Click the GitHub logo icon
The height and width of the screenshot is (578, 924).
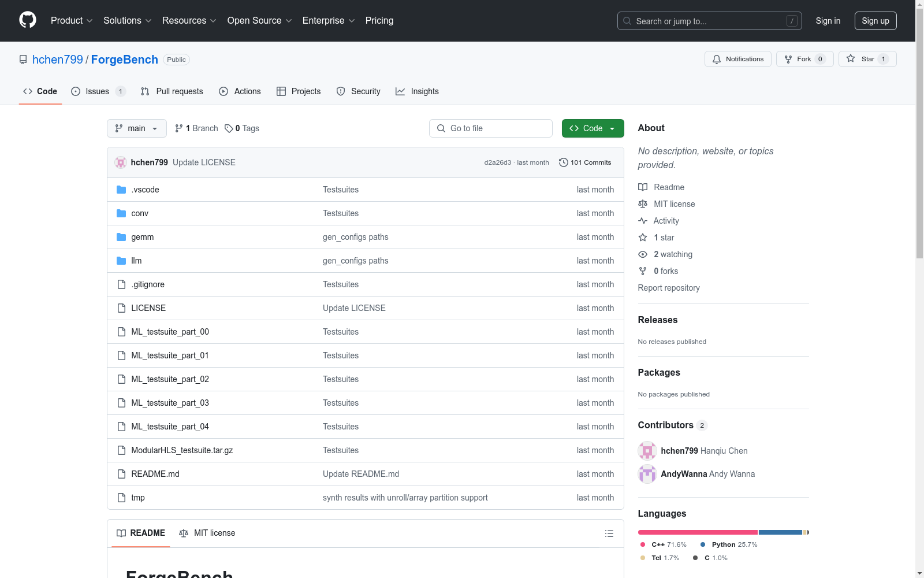[28, 20]
